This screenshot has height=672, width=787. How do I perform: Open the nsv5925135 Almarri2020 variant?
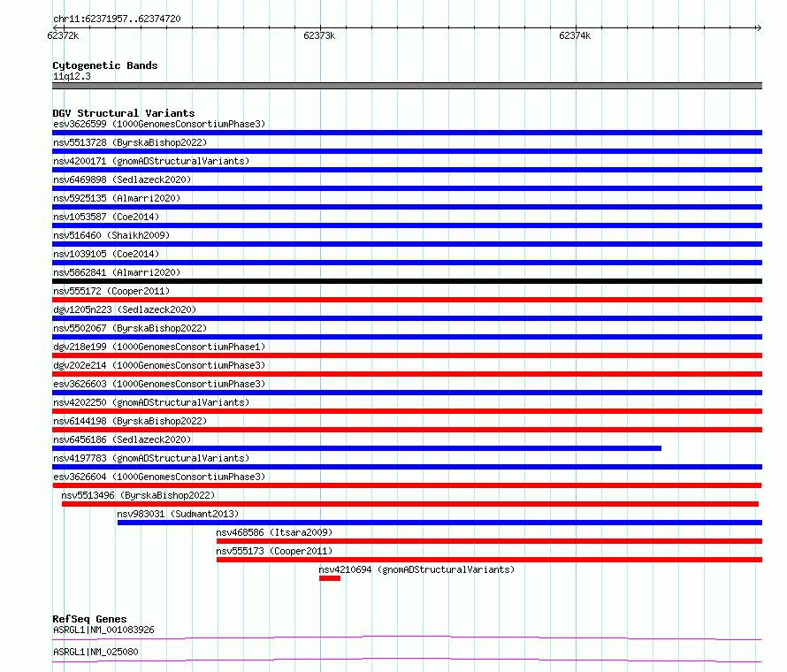point(117,198)
